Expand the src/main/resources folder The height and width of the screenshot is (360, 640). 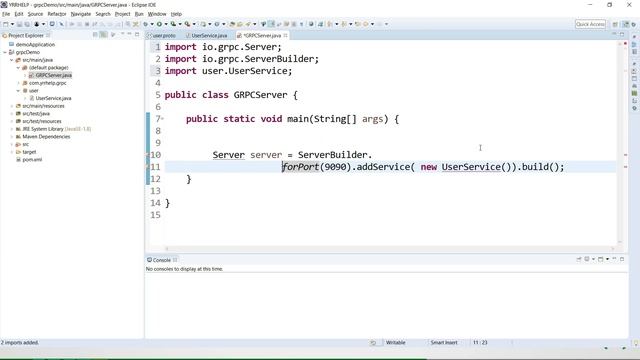click(x=11, y=106)
